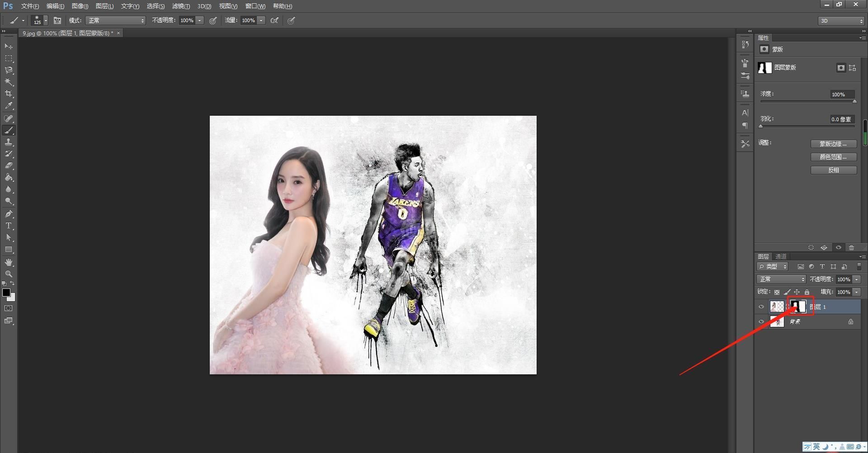
Task: Open the Brush panel icon
Action: click(x=745, y=75)
